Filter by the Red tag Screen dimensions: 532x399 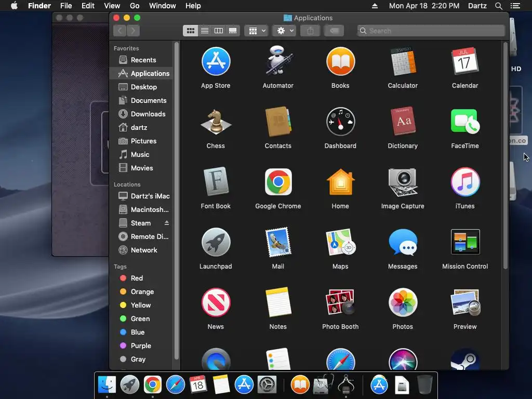pos(141,278)
